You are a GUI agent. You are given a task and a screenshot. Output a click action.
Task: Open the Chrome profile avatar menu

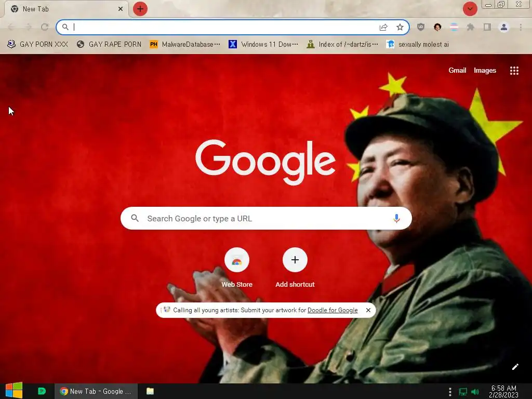(x=504, y=27)
